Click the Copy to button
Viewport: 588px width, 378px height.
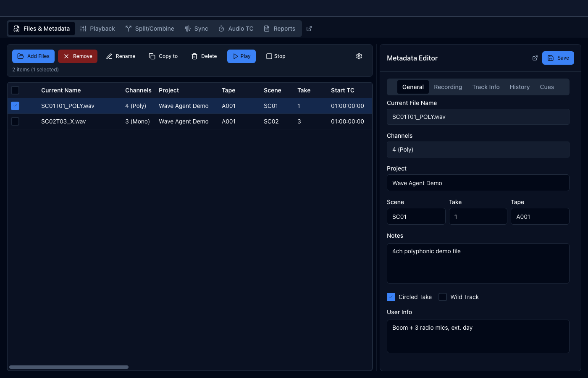[x=163, y=56]
